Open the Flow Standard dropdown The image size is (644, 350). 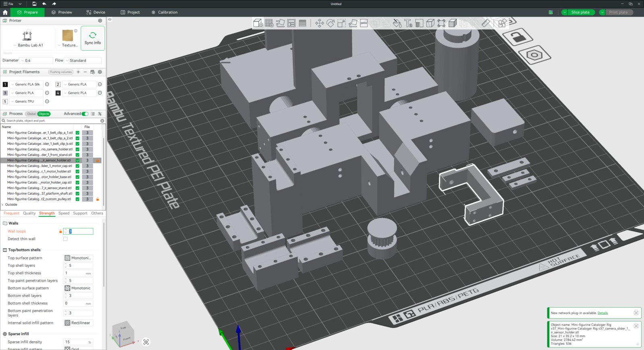click(83, 61)
